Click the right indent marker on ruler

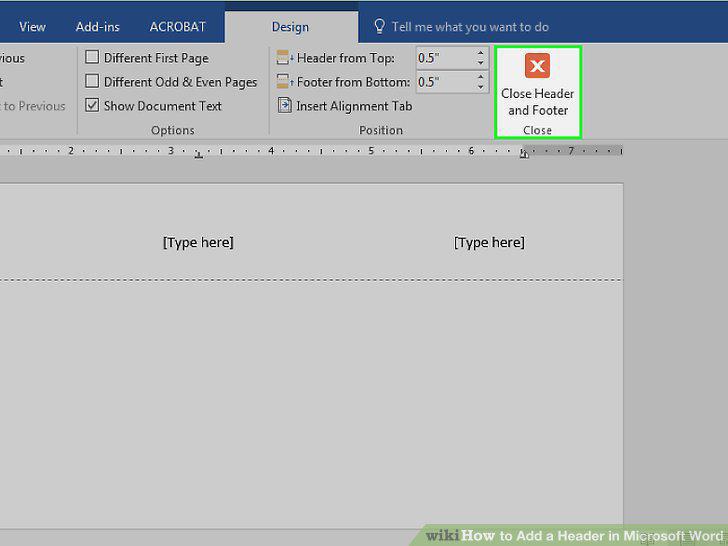coord(524,154)
